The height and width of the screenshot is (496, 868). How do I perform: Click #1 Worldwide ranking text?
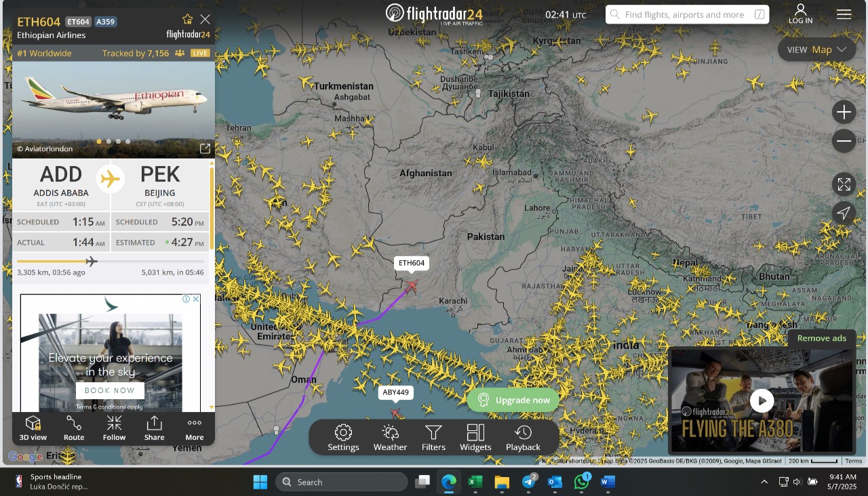[x=44, y=53]
